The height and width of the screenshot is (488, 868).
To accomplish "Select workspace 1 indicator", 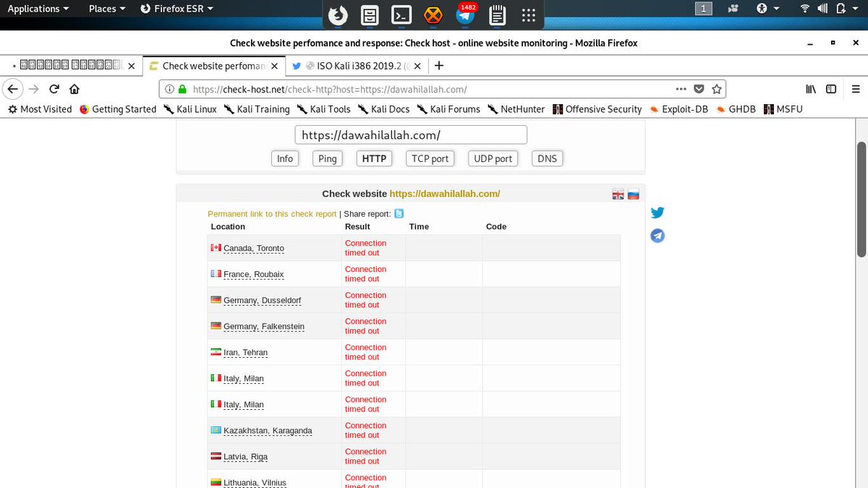I will 704,9.
